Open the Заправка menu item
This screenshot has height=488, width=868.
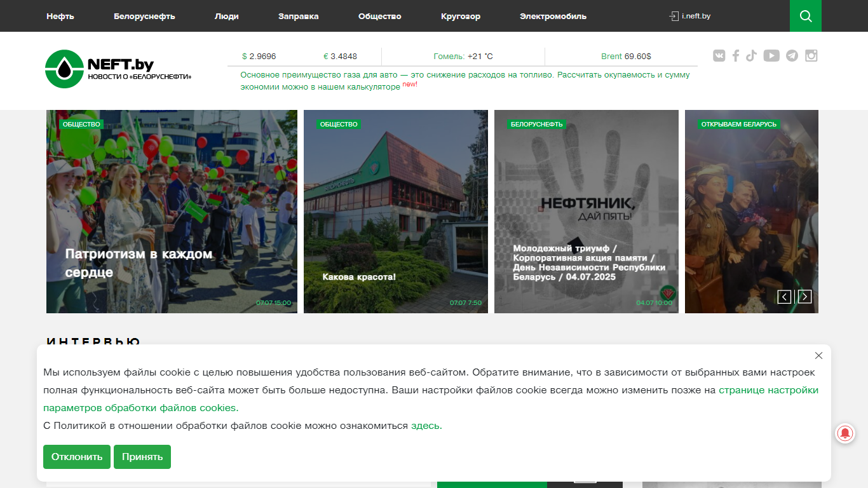coord(299,16)
